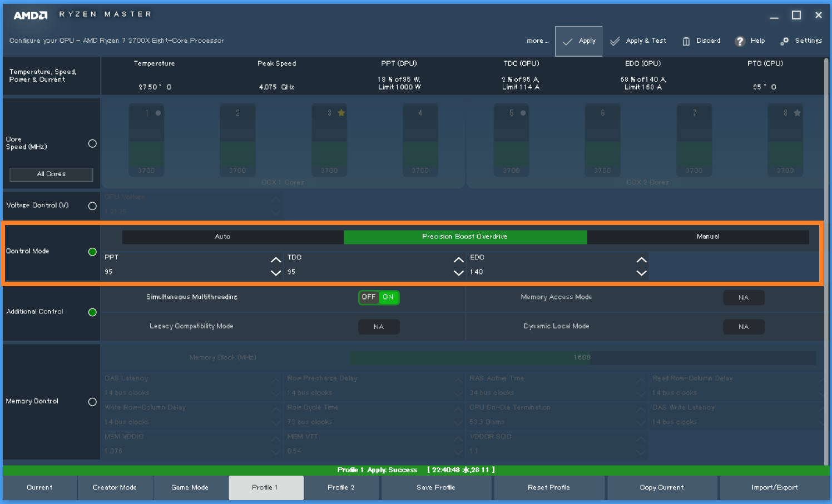Click the Copy Current button

(662, 488)
